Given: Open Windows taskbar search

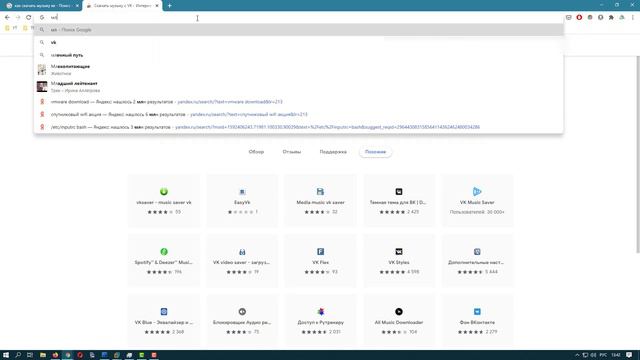Looking at the screenshot, I should (x=18, y=355).
